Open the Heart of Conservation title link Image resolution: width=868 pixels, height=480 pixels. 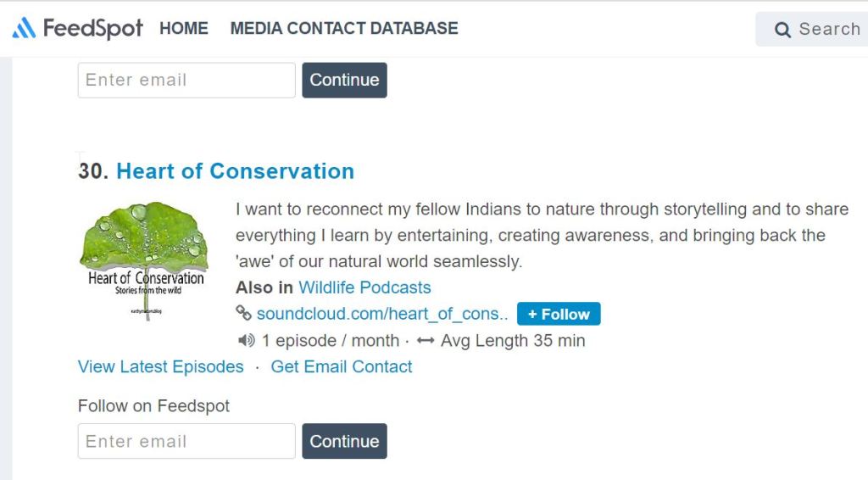pyautogui.click(x=235, y=171)
